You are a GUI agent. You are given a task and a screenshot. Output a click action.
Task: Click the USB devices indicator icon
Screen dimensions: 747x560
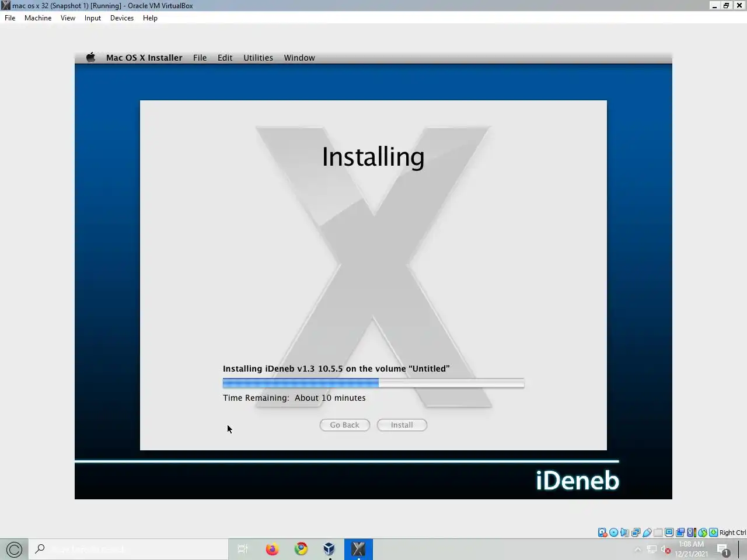(647, 533)
